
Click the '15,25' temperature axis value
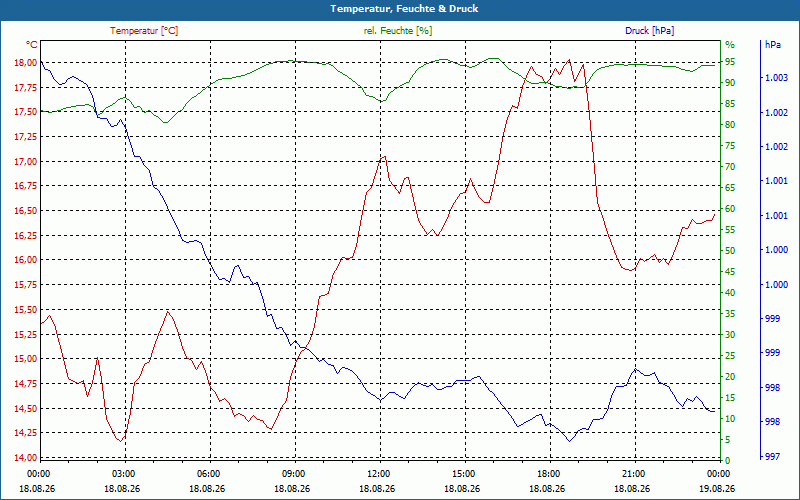(x=27, y=335)
